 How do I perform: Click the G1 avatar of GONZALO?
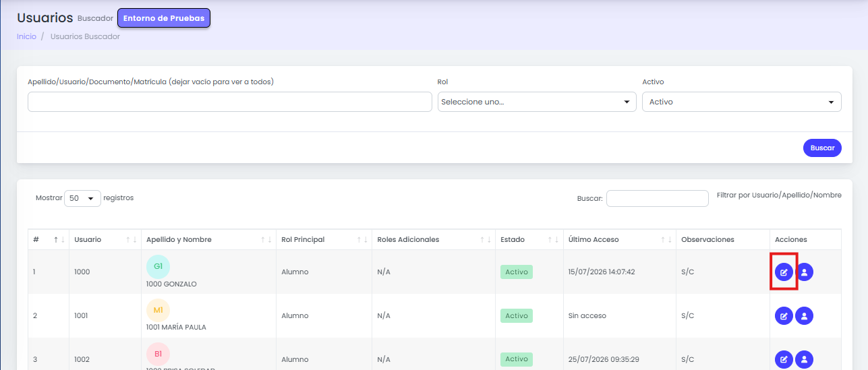tap(158, 266)
